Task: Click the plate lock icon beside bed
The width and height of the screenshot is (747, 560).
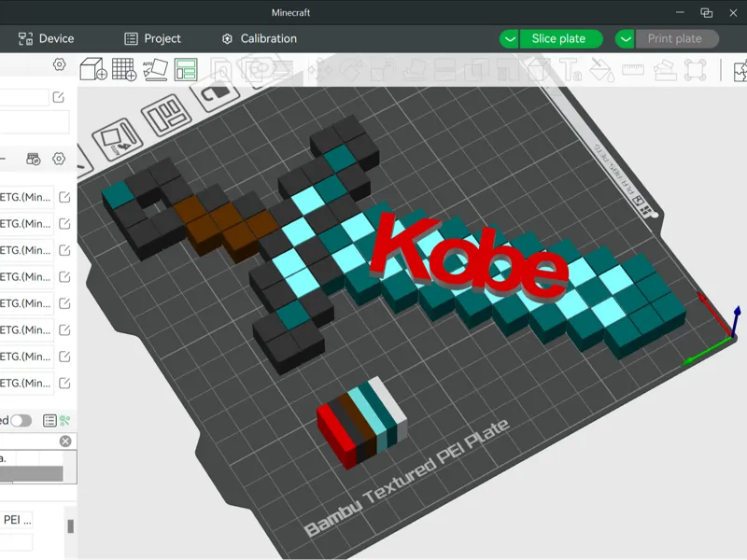Action: [217, 92]
